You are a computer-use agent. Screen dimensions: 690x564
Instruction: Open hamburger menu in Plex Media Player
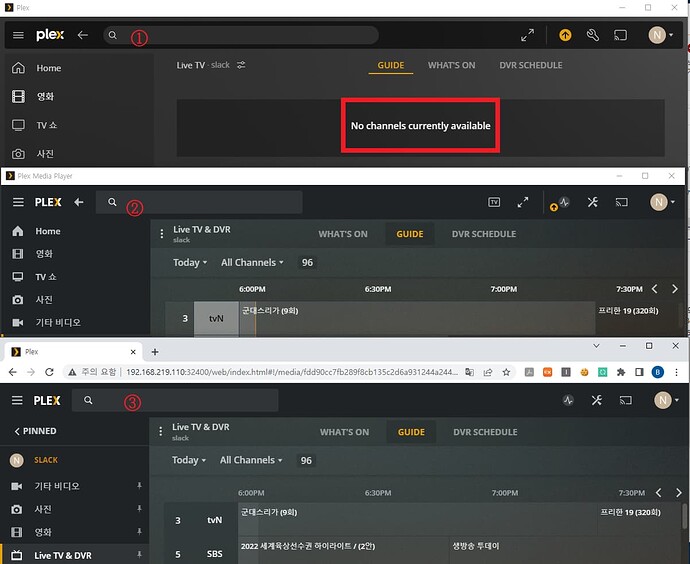point(18,202)
